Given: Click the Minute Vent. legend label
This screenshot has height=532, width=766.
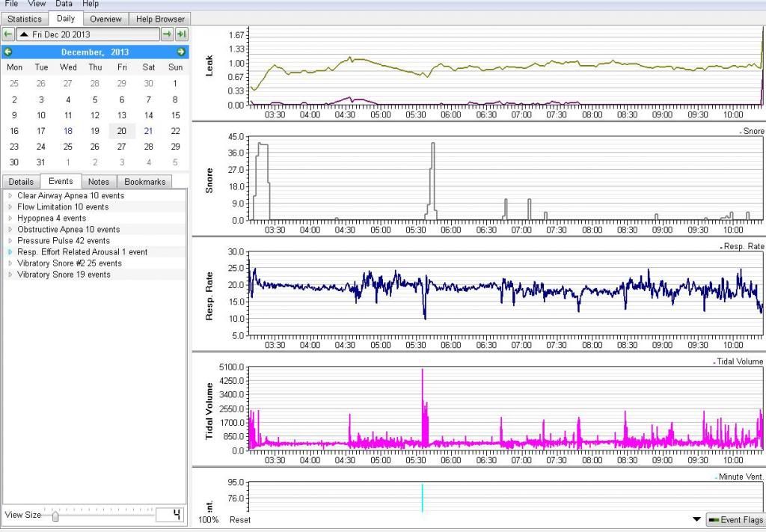Looking at the screenshot, I should (x=740, y=477).
